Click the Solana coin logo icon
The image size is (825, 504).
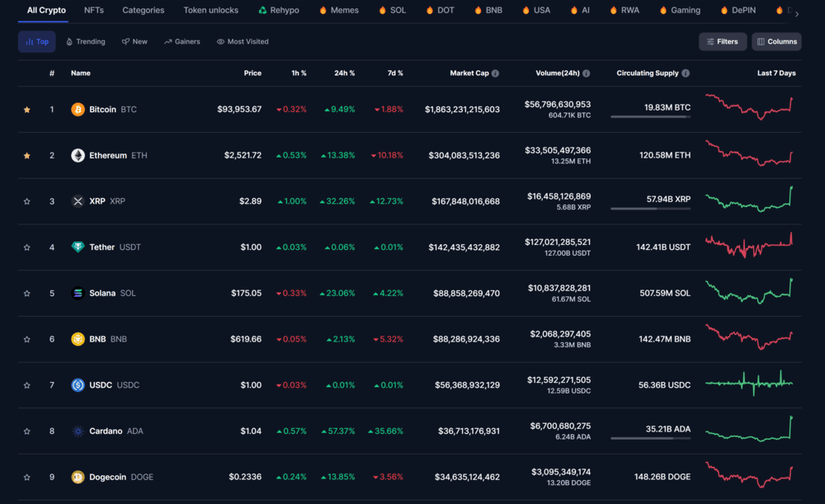pyautogui.click(x=78, y=293)
